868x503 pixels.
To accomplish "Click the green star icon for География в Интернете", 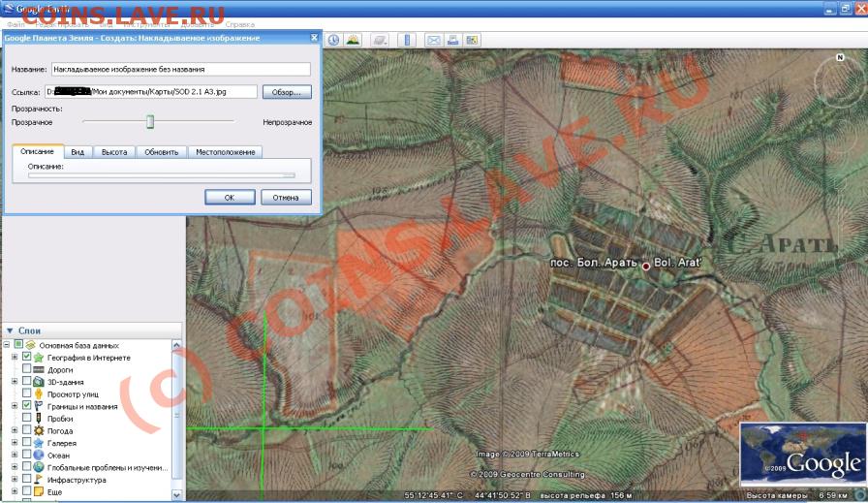I will 38,358.
